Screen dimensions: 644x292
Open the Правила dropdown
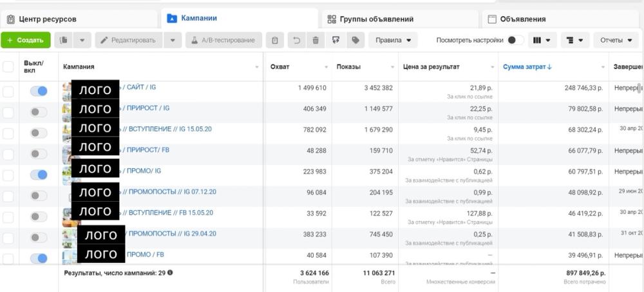(393, 41)
